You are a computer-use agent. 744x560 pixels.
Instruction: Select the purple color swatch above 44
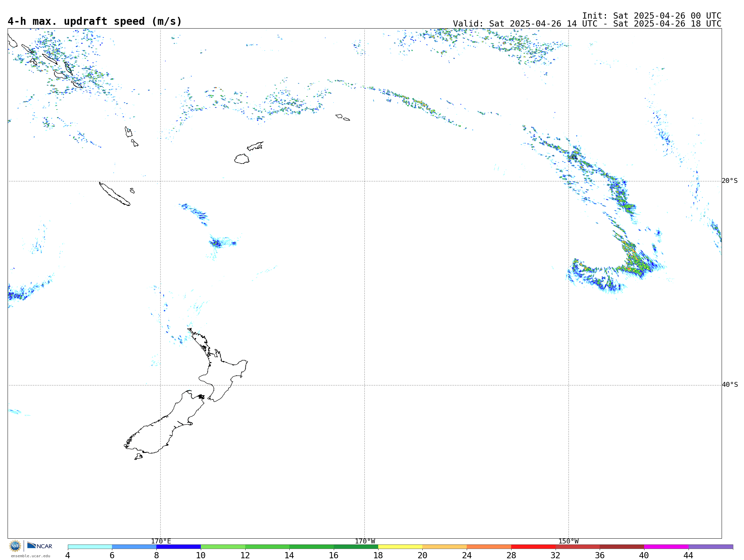[711, 547]
